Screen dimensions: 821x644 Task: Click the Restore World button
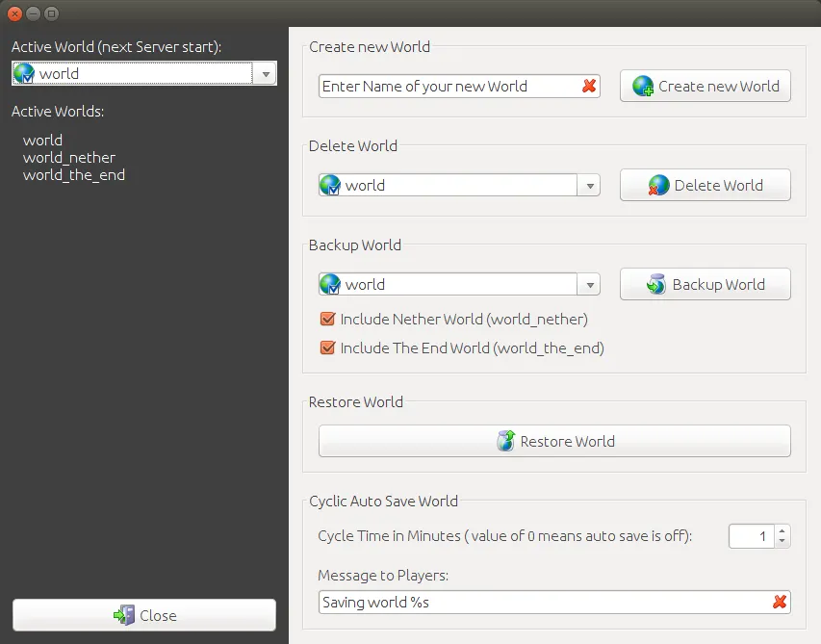click(554, 441)
